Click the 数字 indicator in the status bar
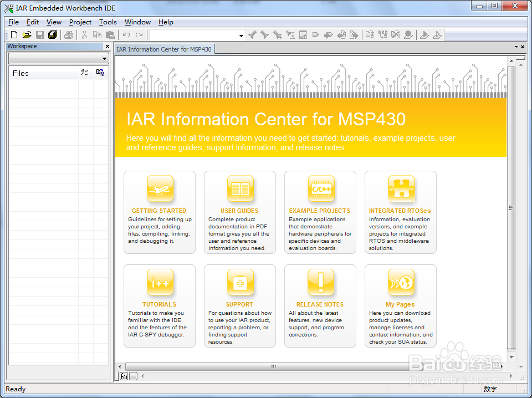The image size is (532, 398). click(x=490, y=389)
